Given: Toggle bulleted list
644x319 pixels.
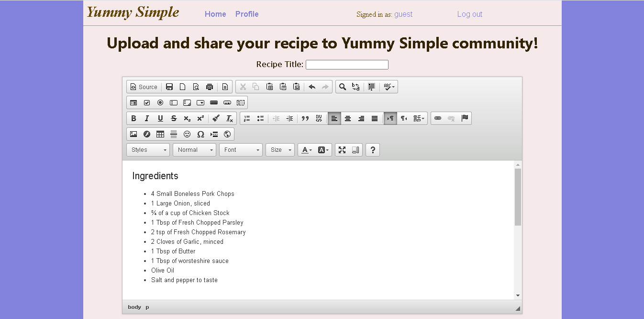Looking at the screenshot, I should 260,118.
